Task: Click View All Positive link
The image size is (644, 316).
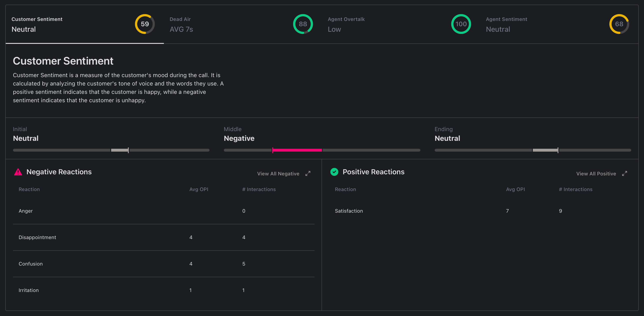Action: pyautogui.click(x=596, y=174)
